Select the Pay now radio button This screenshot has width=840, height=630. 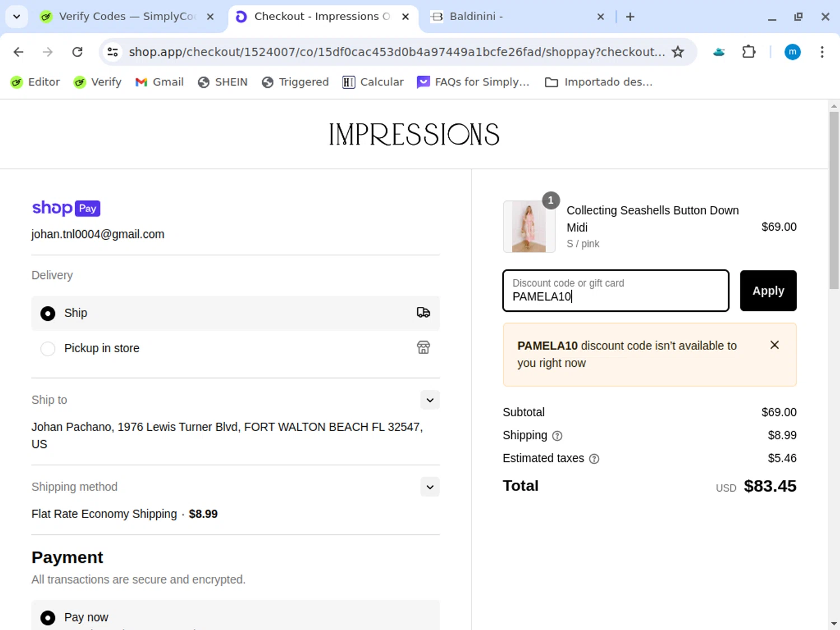(x=48, y=618)
